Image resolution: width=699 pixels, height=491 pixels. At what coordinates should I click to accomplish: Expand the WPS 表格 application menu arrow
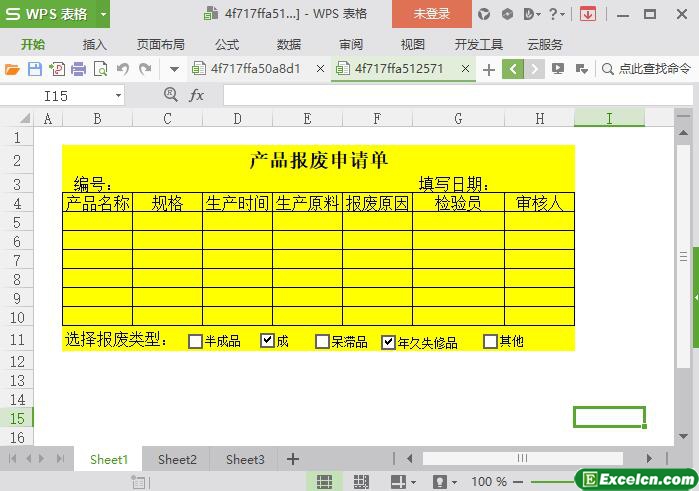(103, 14)
